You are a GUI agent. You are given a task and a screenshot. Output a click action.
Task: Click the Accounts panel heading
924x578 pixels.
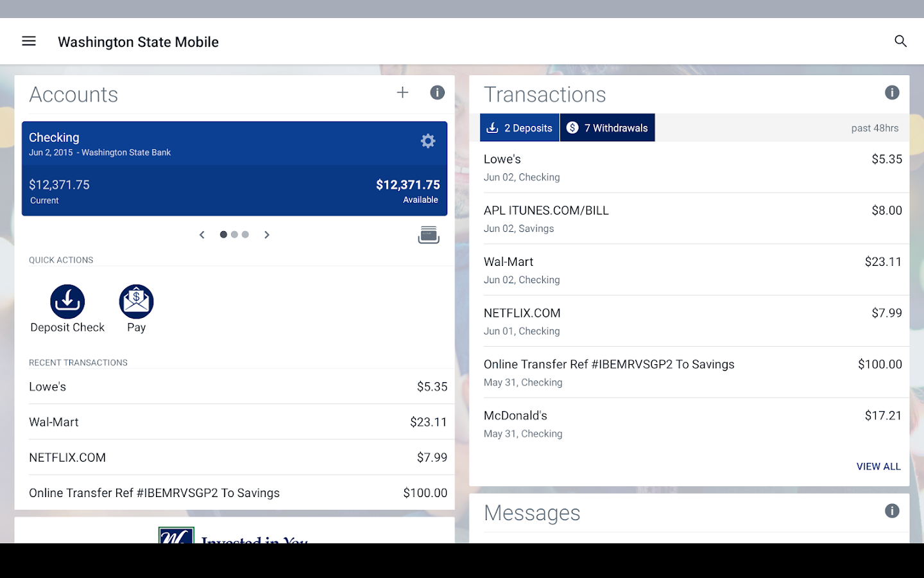click(74, 94)
